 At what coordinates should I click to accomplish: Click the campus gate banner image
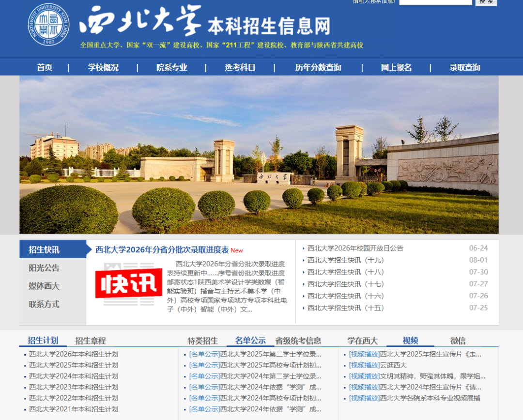259,155
